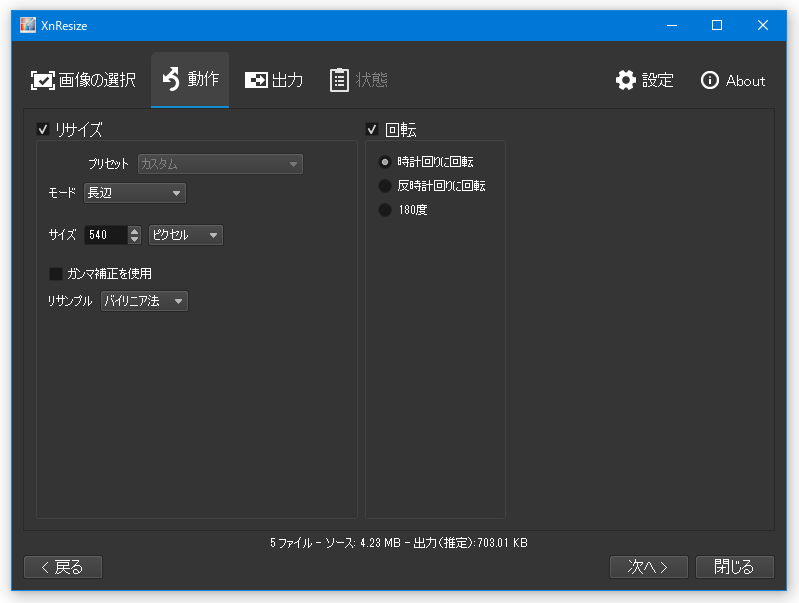Select 反時計回りに回転 radio button
Image resolution: width=799 pixels, height=603 pixels.
(x=385, y=186)
